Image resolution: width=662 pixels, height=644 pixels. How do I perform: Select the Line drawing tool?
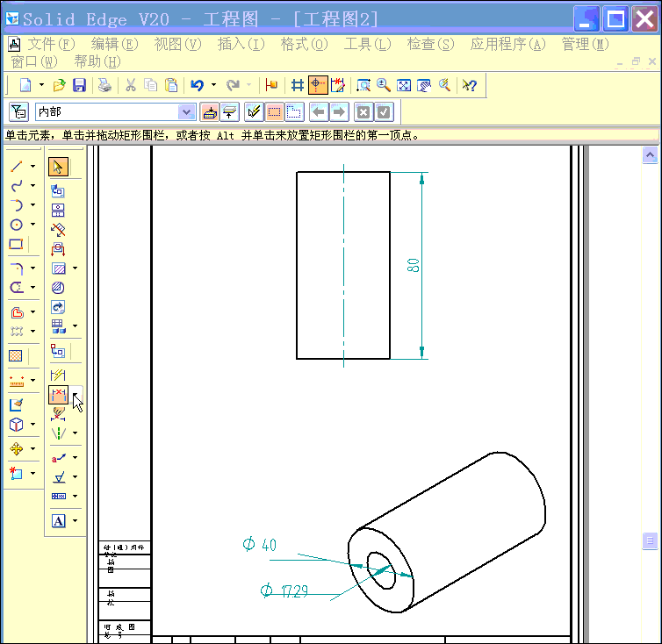tap(16, 167)
